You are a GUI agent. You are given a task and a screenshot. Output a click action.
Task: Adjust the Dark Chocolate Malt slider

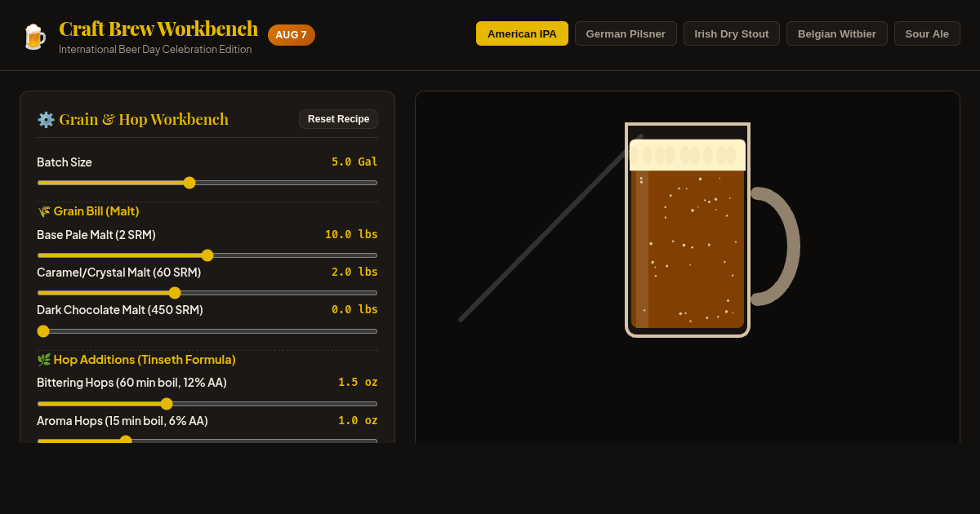click(207, 331)
